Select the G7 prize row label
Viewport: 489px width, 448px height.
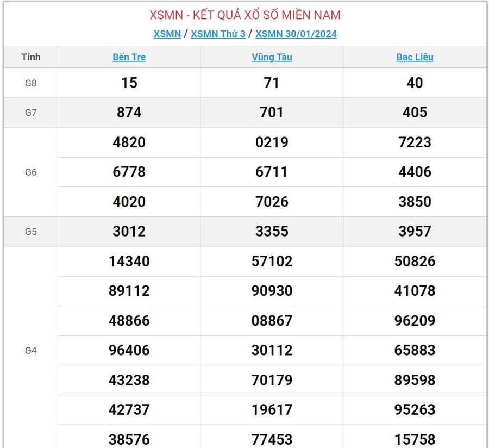pos(31,113)
